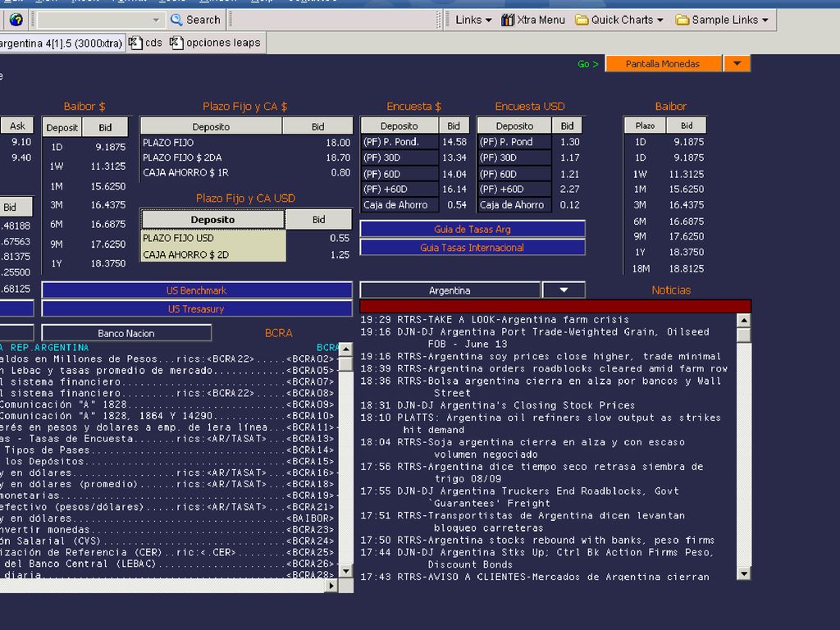
Task: Open Guia de Tasas Arg button
Action: coord(472,230)
